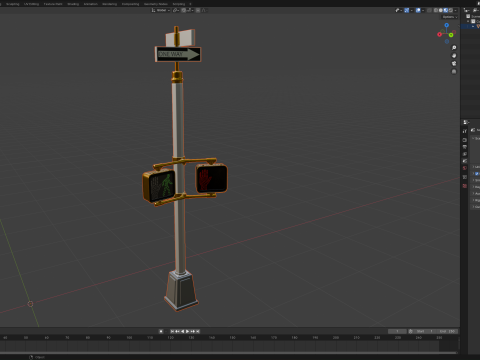Viewport: 480px width, 360px height.
Task: Open the proportional editing falloff menu
Action: tap(204, 10)
